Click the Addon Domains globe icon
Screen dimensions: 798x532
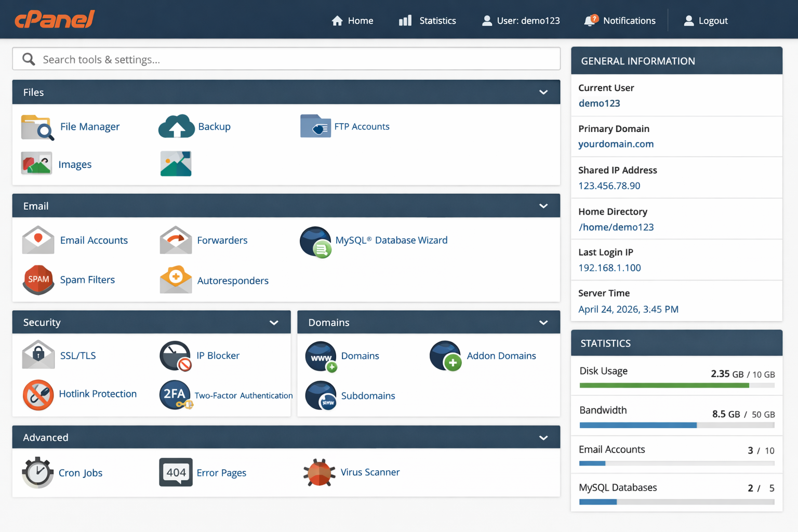[446, 356]
